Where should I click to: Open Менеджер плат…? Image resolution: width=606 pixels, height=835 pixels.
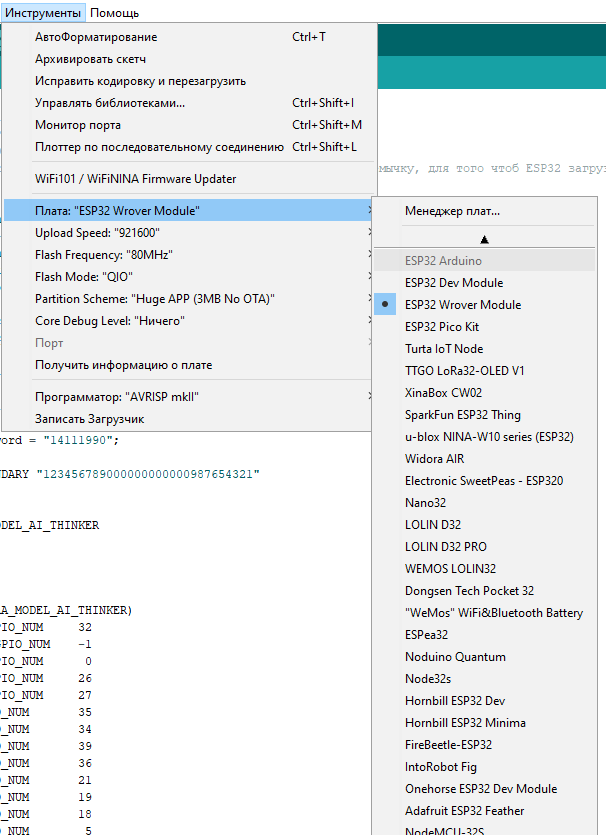click(x=485, y=211)
